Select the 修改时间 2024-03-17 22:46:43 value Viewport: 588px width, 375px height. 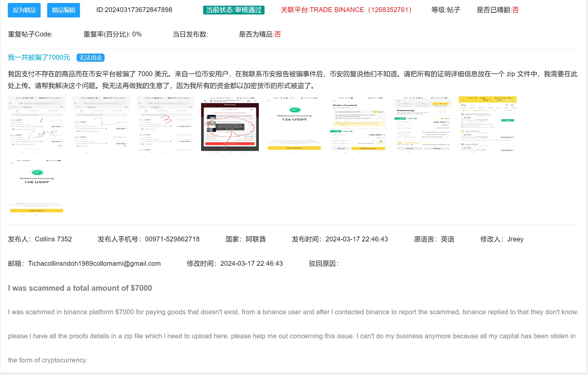point(252,264)
